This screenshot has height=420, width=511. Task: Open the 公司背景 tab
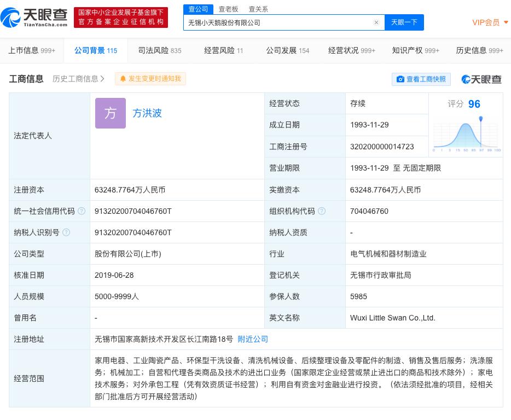click(96, 50)
